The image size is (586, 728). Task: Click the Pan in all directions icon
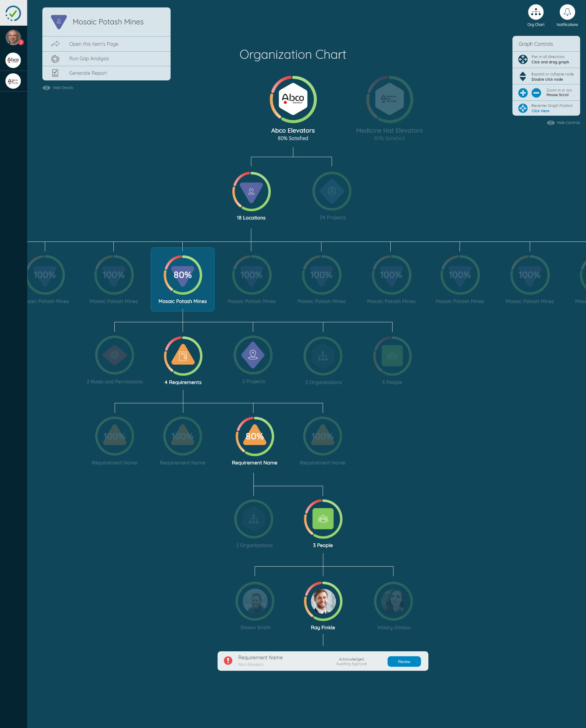(523, 59)
